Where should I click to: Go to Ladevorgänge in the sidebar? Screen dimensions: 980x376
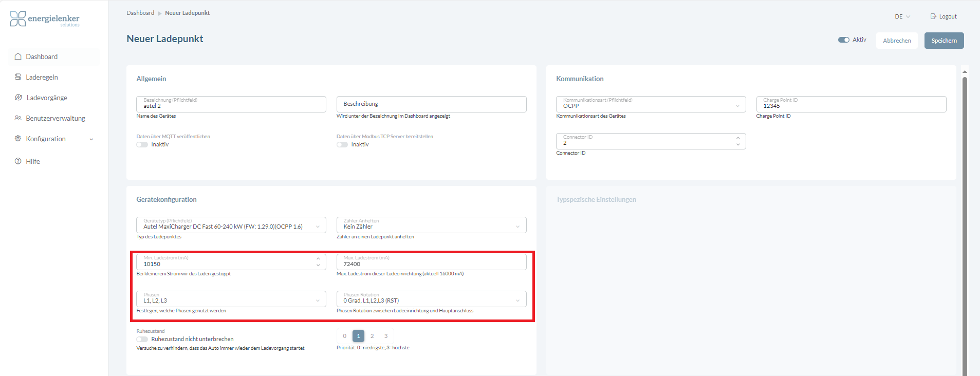[47, 98]
